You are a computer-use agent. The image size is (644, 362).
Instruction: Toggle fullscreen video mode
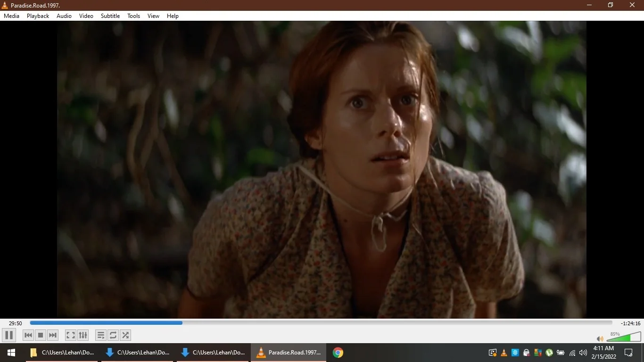pos(71,335)
